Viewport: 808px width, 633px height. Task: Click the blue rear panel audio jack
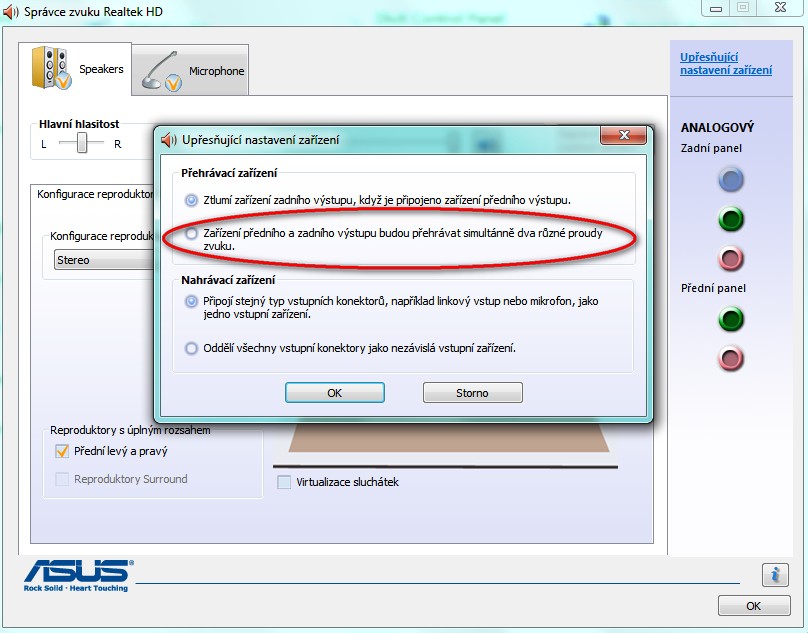click(731, 180)
